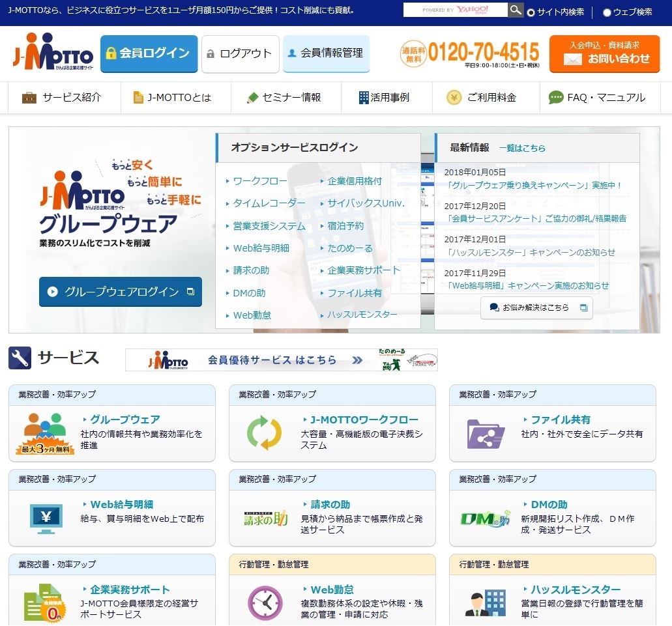The image size is (672, 626).
Task: Open the 一覧はこちら news list link
Action: click(522, 148)
